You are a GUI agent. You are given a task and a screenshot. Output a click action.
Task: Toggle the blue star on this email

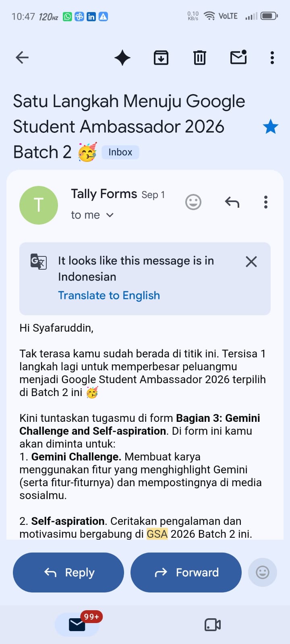click(271, 127)
